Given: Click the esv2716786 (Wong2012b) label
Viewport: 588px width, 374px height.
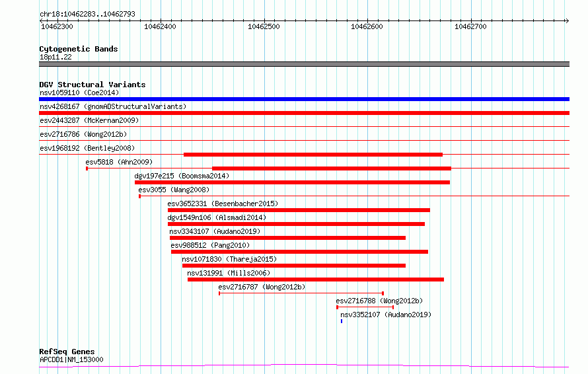Looking at the screenshot, I should [x=83, y=134].
